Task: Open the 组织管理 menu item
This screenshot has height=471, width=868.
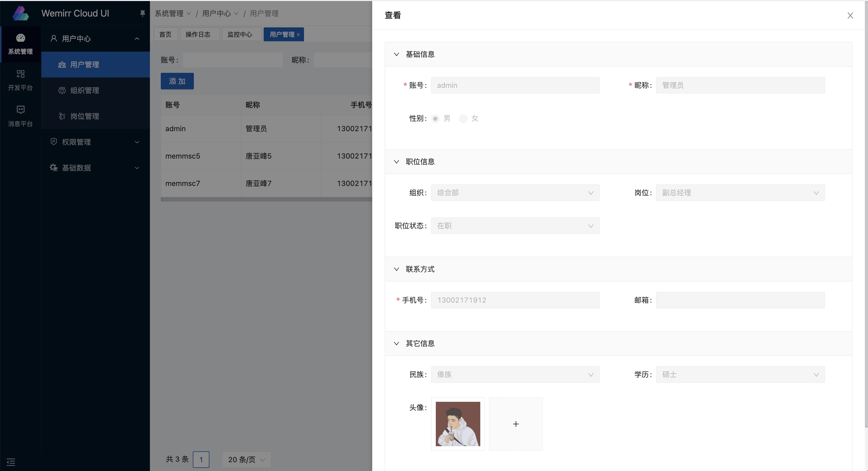Action: [x=85, y=90]
